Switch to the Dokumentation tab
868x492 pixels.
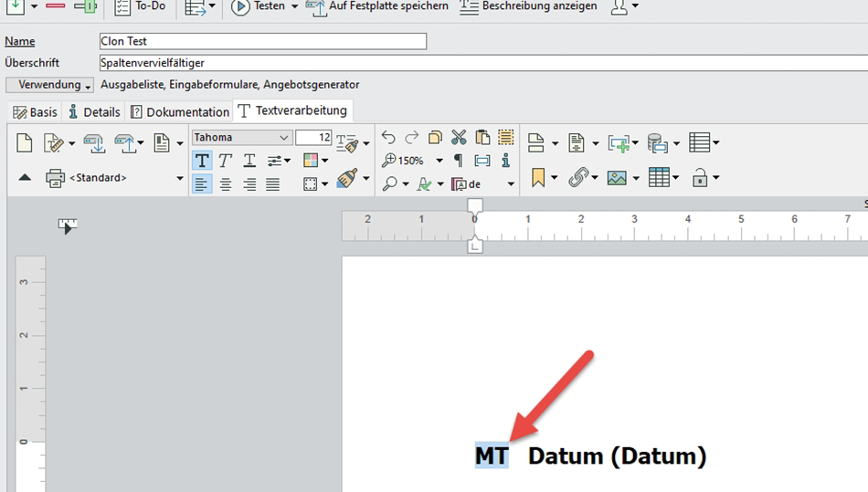click(180, 112)
